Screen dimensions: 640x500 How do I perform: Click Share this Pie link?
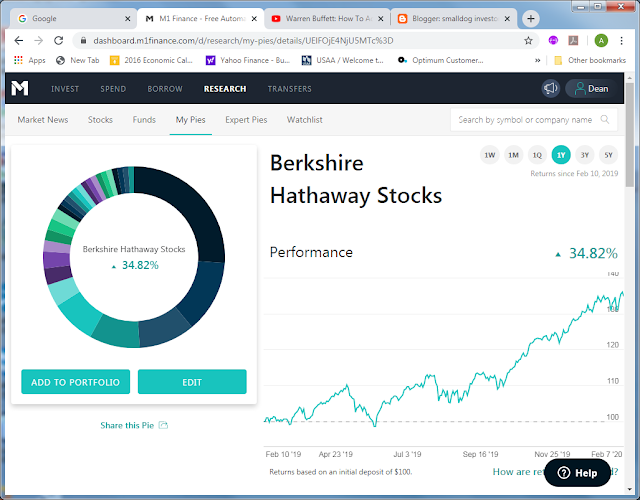(127, 425)
